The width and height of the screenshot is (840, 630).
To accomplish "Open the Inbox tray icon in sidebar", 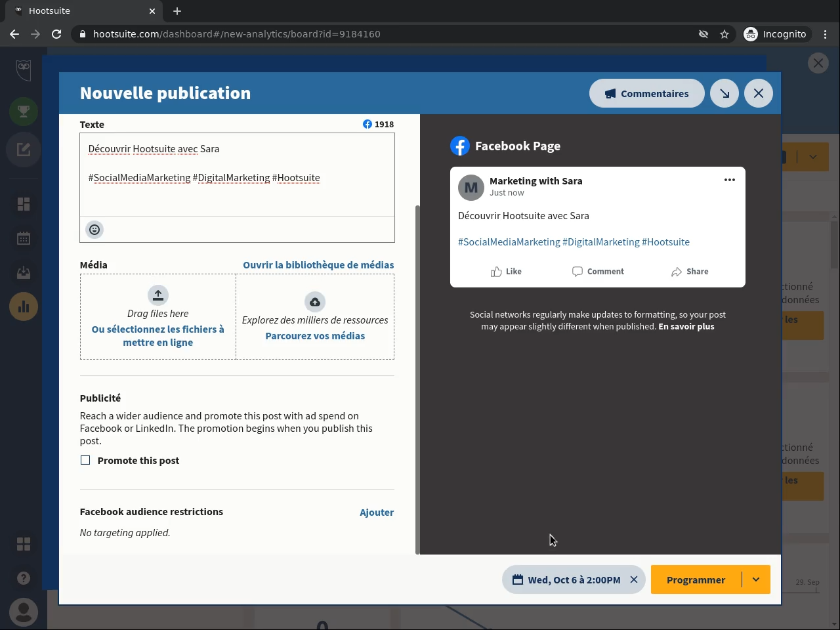I will (x=24, y=272).
